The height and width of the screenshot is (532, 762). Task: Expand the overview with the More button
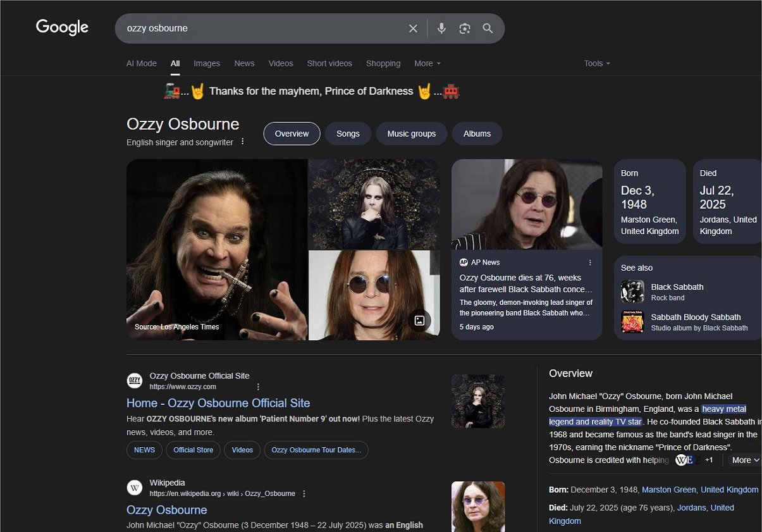click(745, 460)
